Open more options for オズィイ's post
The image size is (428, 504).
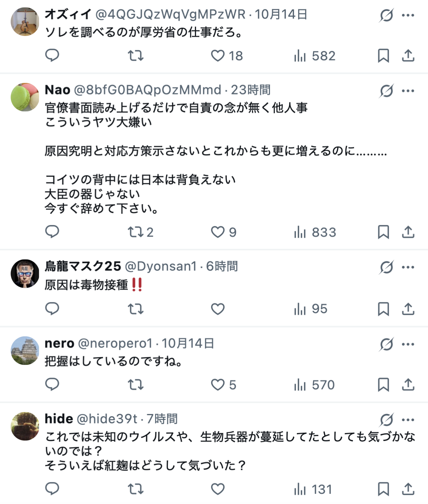pyautogui.click(x=408, y=15)
